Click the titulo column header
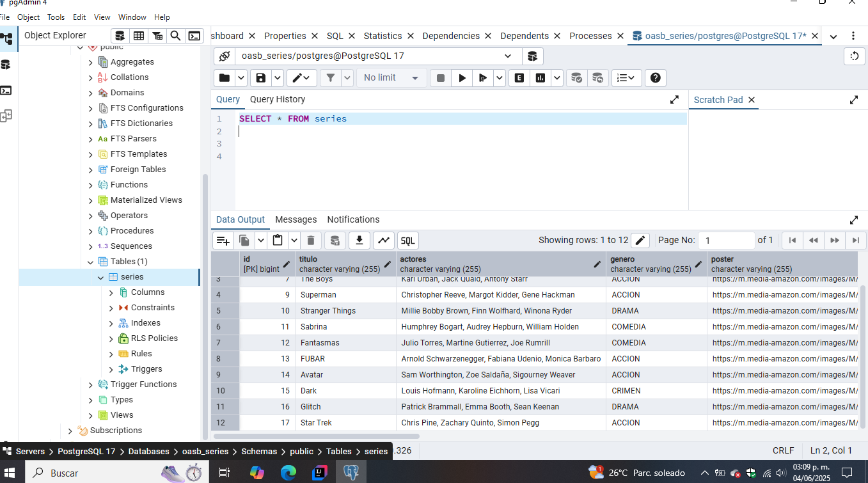The height and width of the screenshot is (483, 868). pos(345,264)
